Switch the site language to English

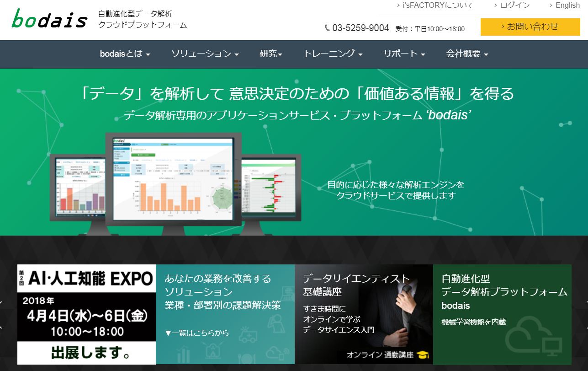tap(564, 5)
